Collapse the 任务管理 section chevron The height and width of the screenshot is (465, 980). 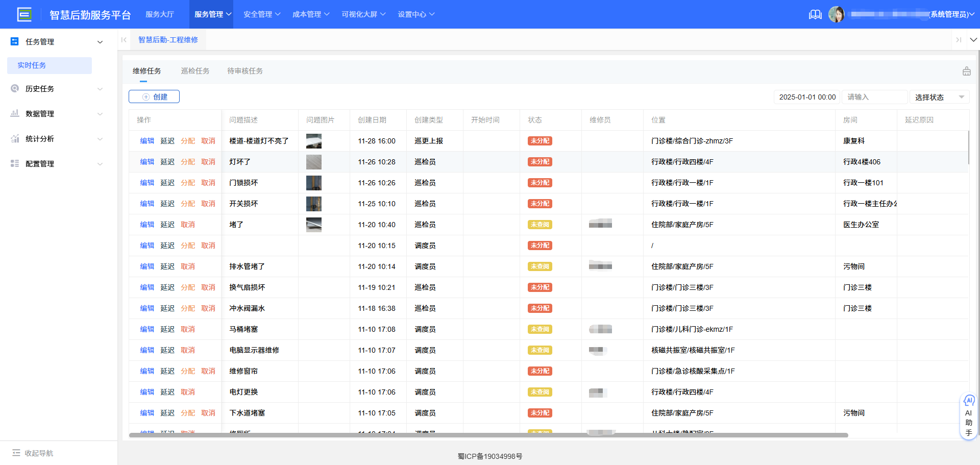click(100, 42)
